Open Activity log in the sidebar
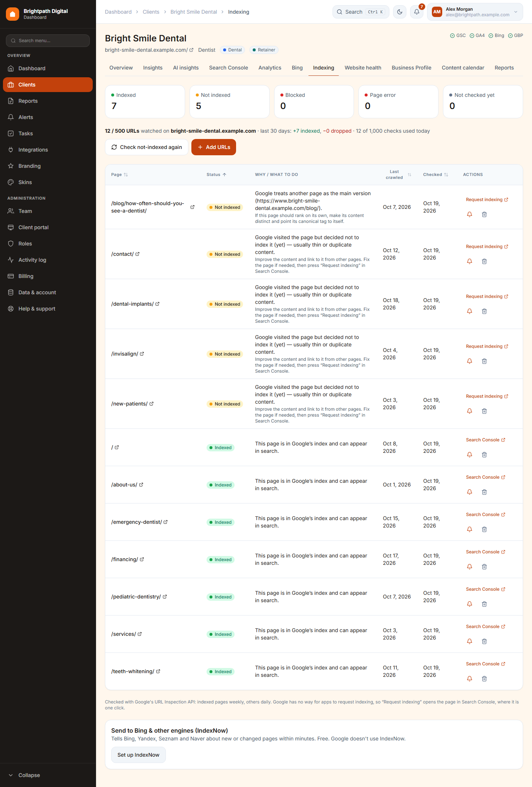Image resolution: width=532 pixels, height=787 pixels. click(48, 260)
